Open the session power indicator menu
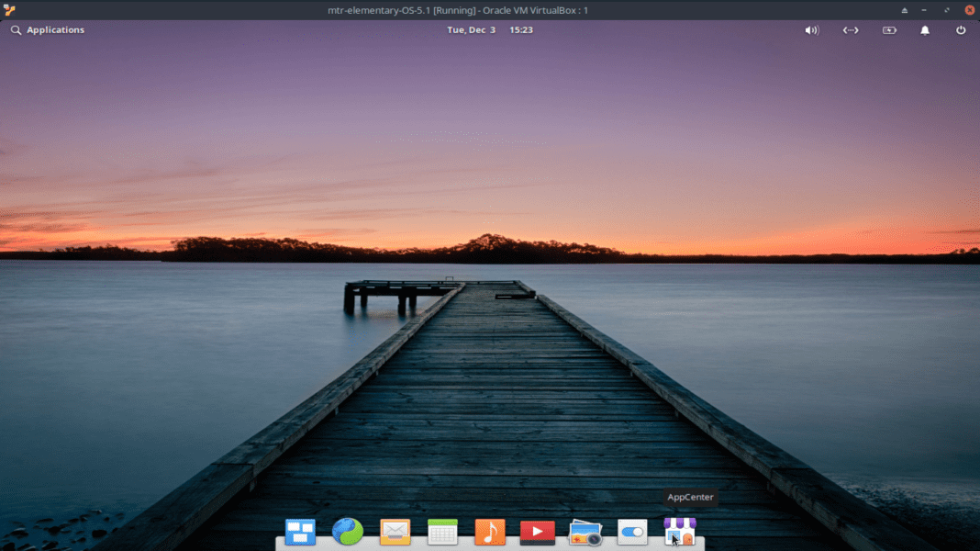The image size is (980, 551). coord(960,29)
